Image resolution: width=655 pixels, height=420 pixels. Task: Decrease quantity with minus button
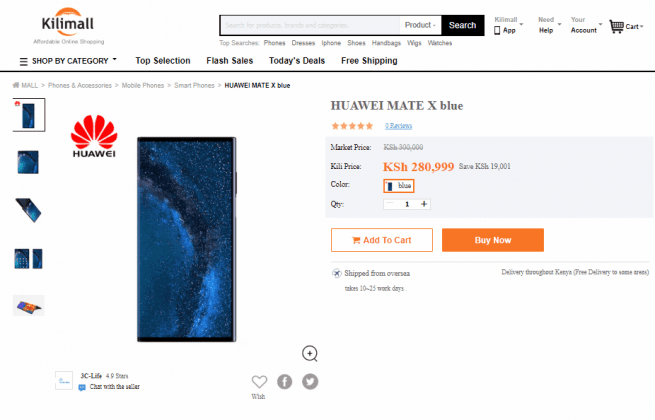pyautogui.click(x=390, y=204)
